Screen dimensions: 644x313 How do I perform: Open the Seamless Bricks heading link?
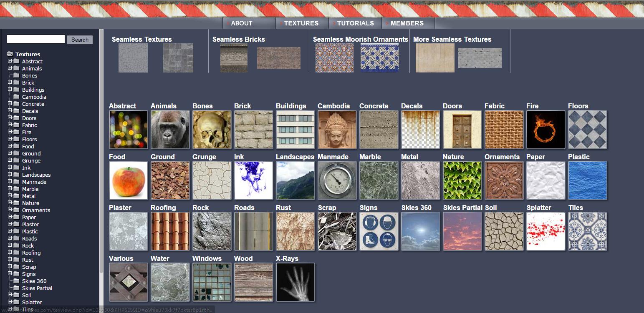click(239, 39)
